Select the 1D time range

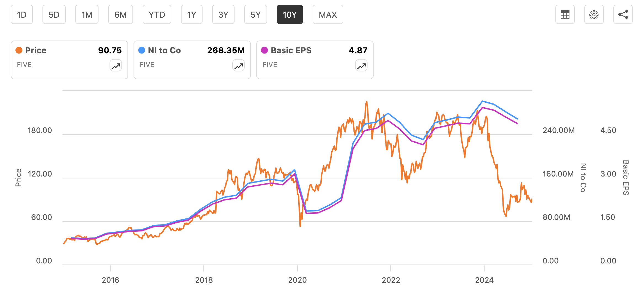22,14
